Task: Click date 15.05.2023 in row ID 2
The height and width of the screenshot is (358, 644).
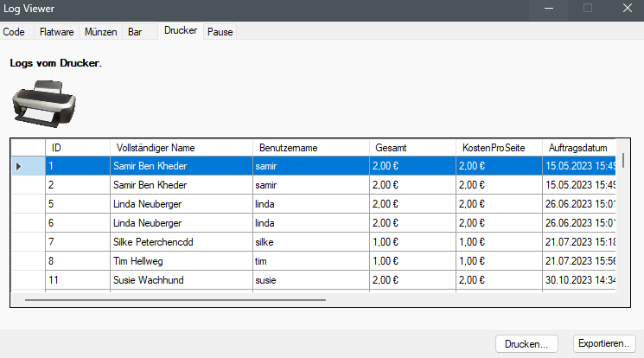Action: (x=579, y=185)
